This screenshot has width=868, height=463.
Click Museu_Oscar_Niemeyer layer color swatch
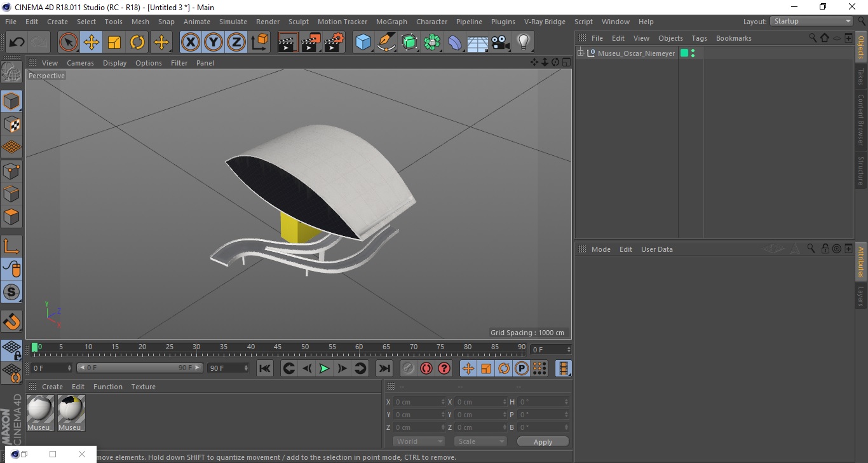coord(684,53)
